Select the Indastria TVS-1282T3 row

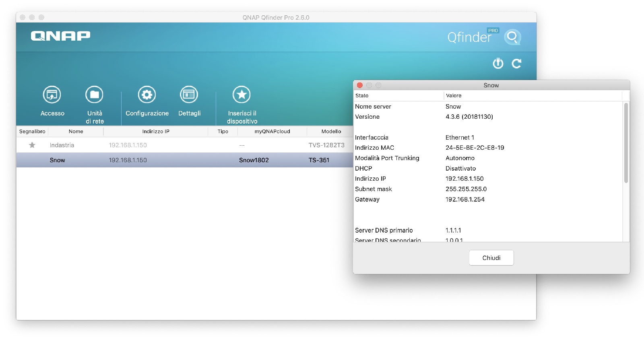185,145
